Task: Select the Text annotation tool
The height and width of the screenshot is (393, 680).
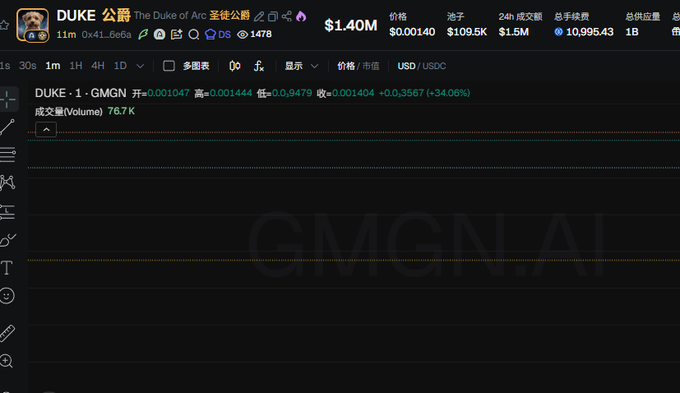Action: [7, 268]
